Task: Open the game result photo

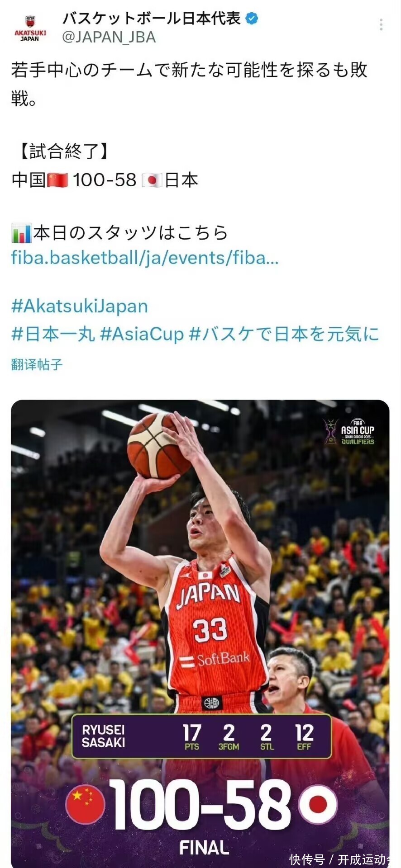Action: [200, 633]
